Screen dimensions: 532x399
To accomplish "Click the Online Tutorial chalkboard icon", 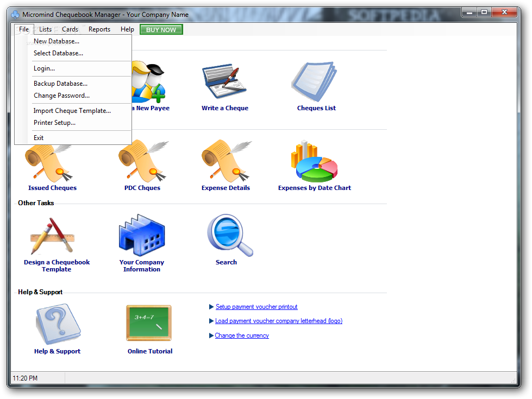I will pyautogui.click(x=149, y=322).
